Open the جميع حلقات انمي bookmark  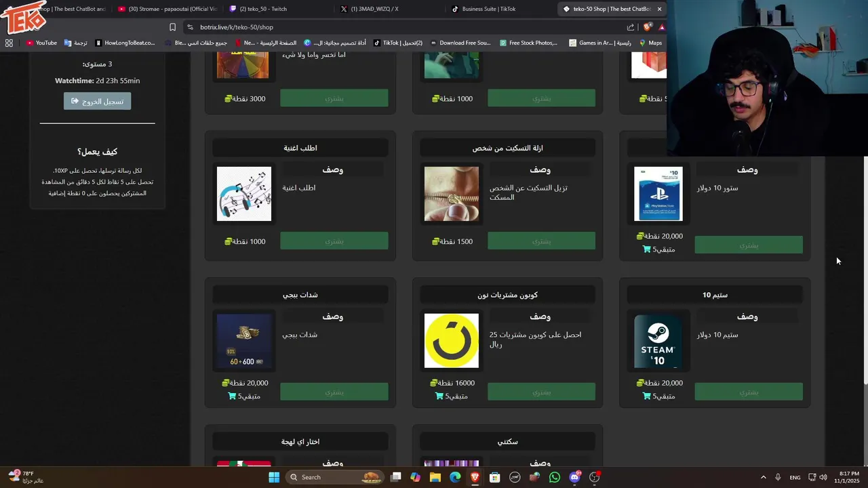pos(196,43)
